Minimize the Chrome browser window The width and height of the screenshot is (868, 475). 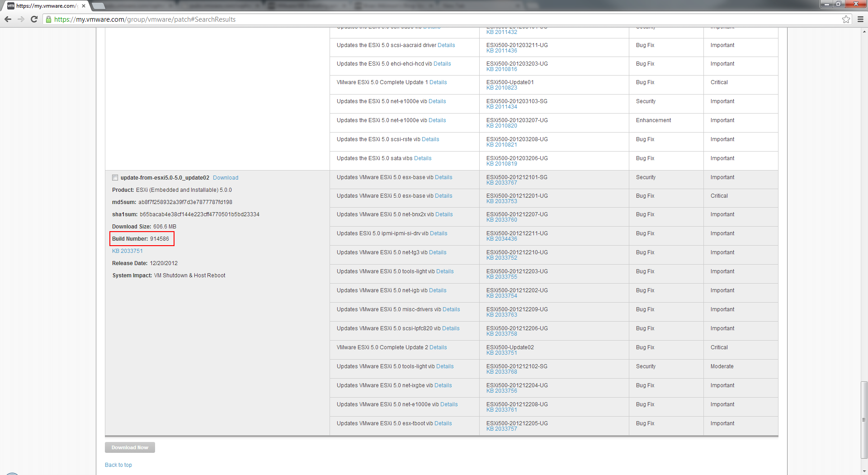pos(827,4)
